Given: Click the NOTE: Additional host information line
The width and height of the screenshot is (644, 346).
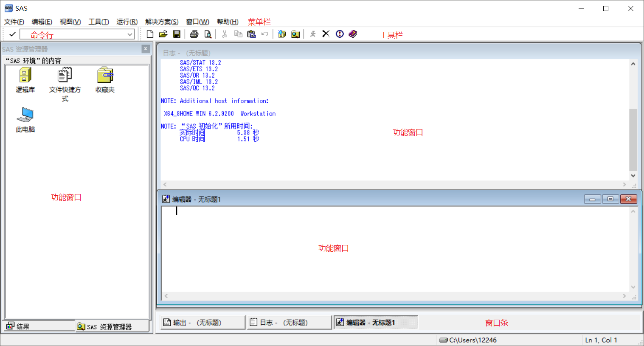Looking at the screenshot, I should point(214,101).
